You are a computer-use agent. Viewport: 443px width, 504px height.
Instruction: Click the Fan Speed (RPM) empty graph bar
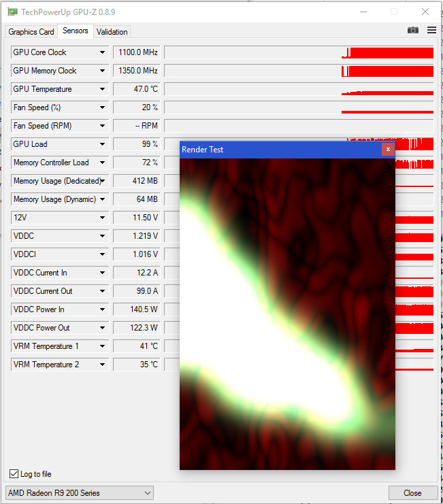coord(299,125)
